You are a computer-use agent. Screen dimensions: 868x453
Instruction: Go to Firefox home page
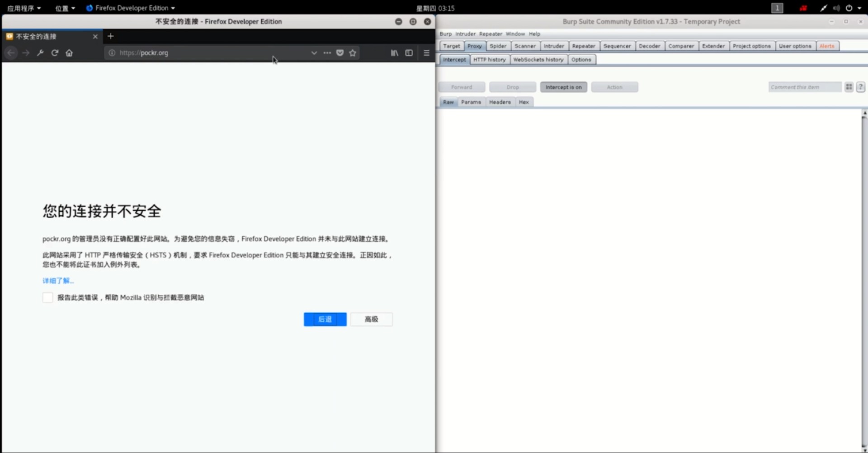pyautogui.click(x=69, y=53)
